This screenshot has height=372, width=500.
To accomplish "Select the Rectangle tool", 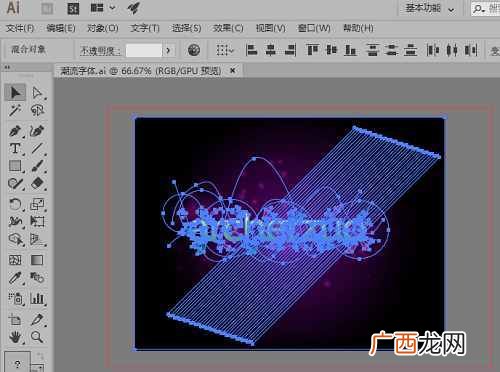I will pyautogui.click(x=15, y=166).
